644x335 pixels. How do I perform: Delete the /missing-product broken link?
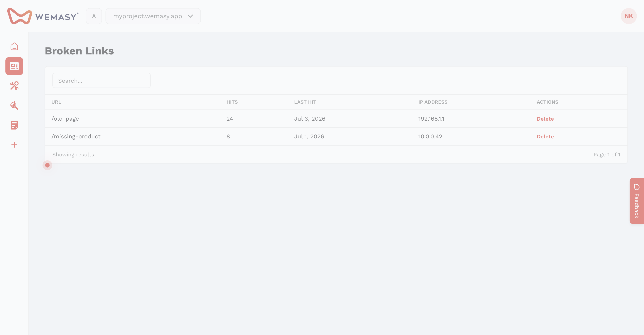pos(545,137)
